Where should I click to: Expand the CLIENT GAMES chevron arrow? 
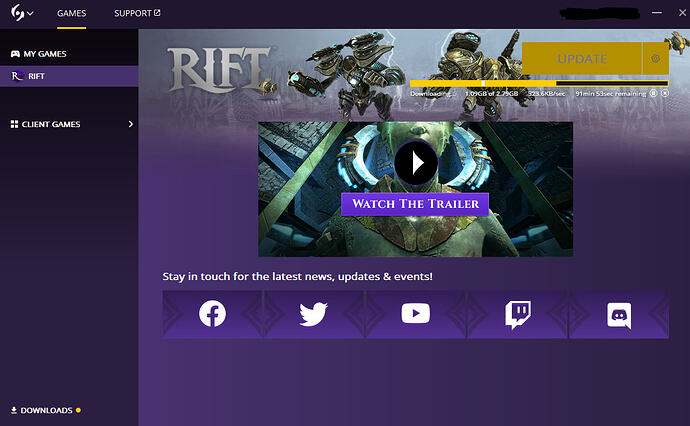[x=131, y=124]
